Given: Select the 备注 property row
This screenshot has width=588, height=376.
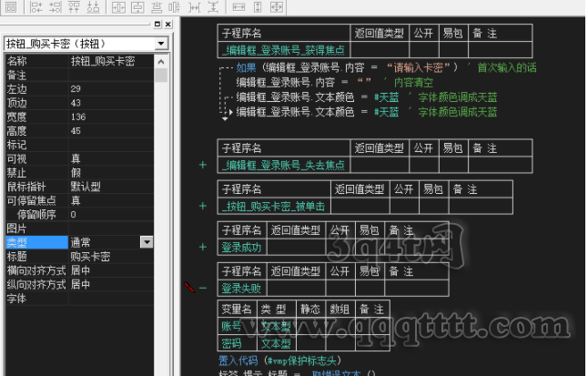Looking at the screenshot, I should pos(79,75).
